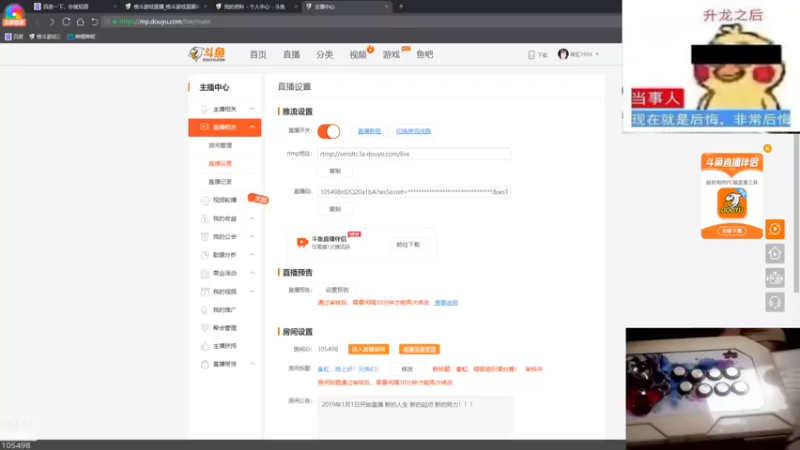Select 直播设置 in the sidebar
The height and width of the screenshot is (450, 800).
(x=220, y=164)
